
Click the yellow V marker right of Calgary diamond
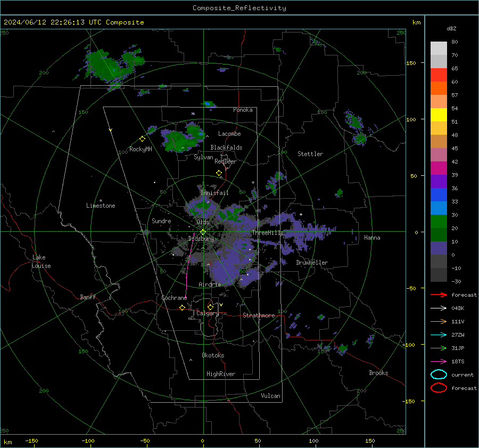pos(221,305)
